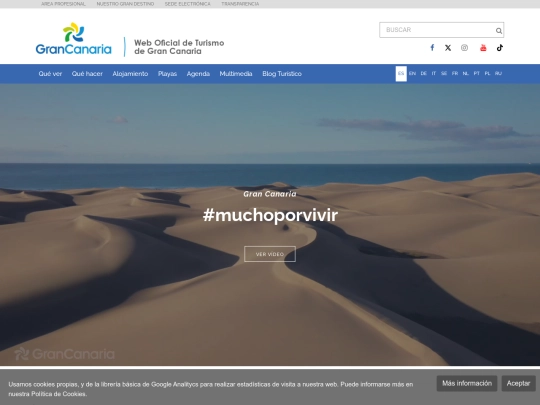Open the Playas menu item
The height and width of the screenshot is (405, 540).
(167, 74)
